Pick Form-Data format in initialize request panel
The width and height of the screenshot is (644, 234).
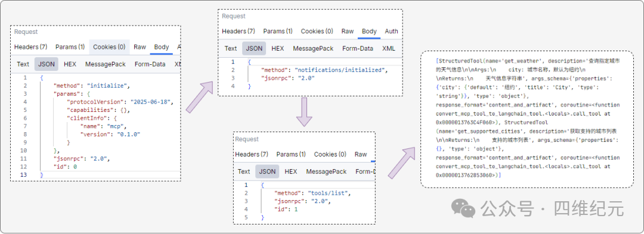pyautogui.click(x=150, y=64)
